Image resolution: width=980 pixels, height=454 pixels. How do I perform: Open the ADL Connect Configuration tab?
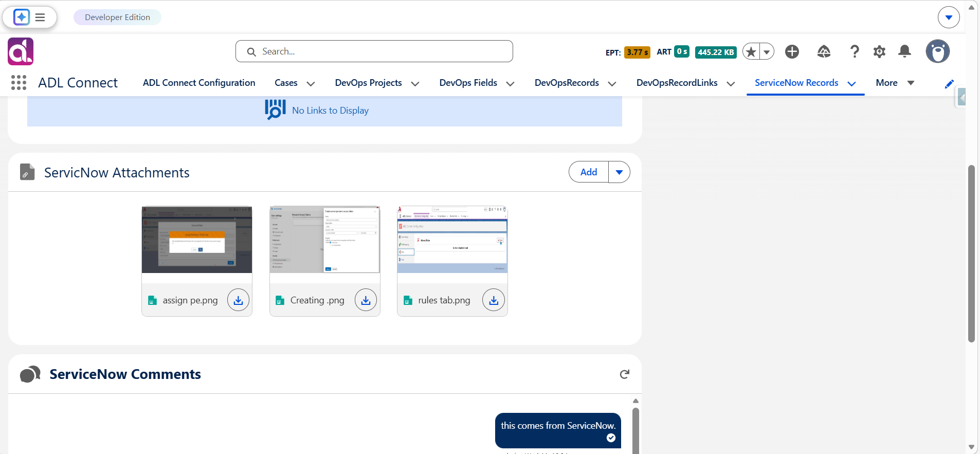pyautogui.click(x=199, y=83)
